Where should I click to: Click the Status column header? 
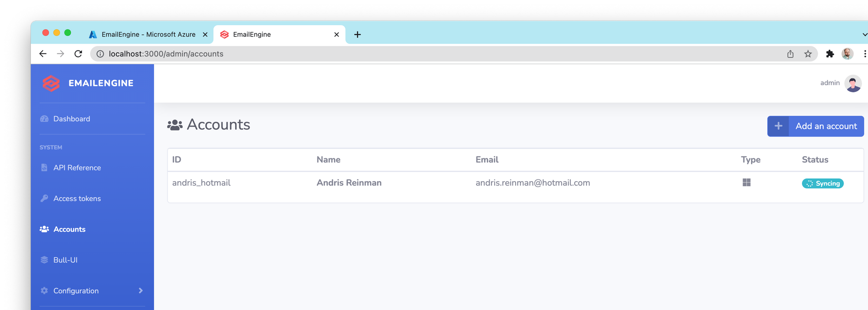815,160
